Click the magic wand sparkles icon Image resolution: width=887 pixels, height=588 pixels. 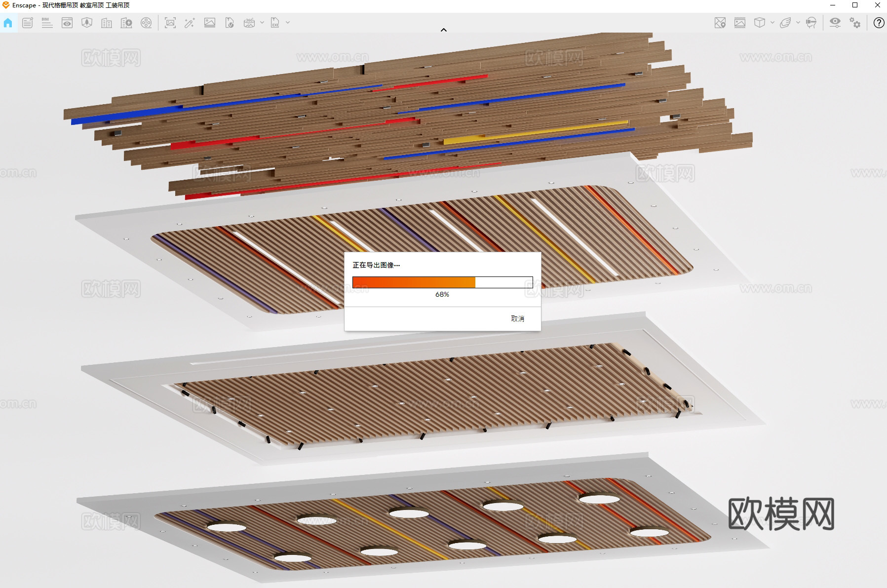point(190,23)
